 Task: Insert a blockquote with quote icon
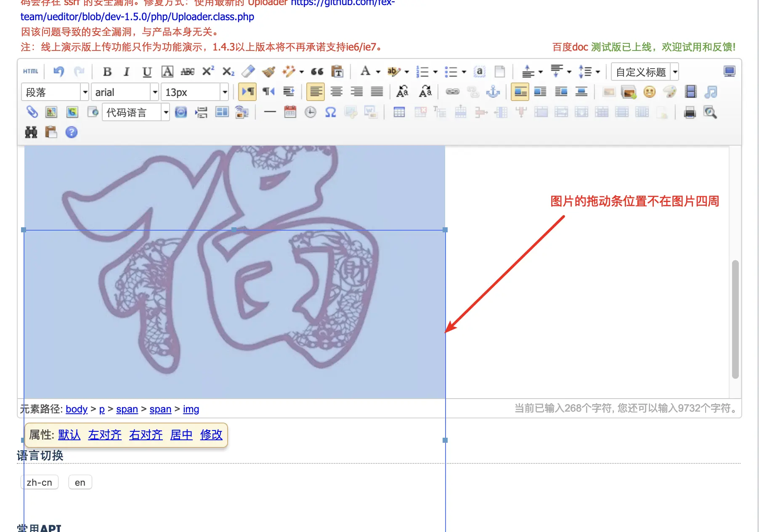tap(317, 72)
